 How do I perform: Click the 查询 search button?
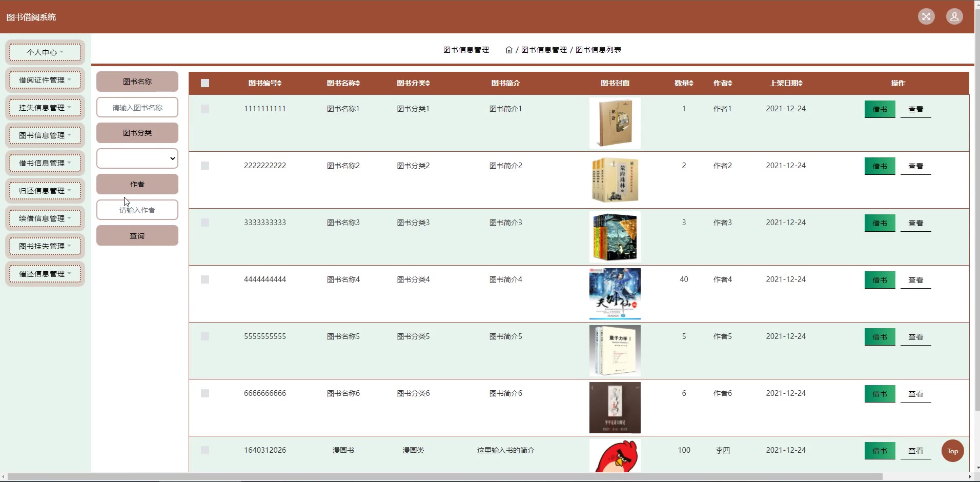[137, 236]
